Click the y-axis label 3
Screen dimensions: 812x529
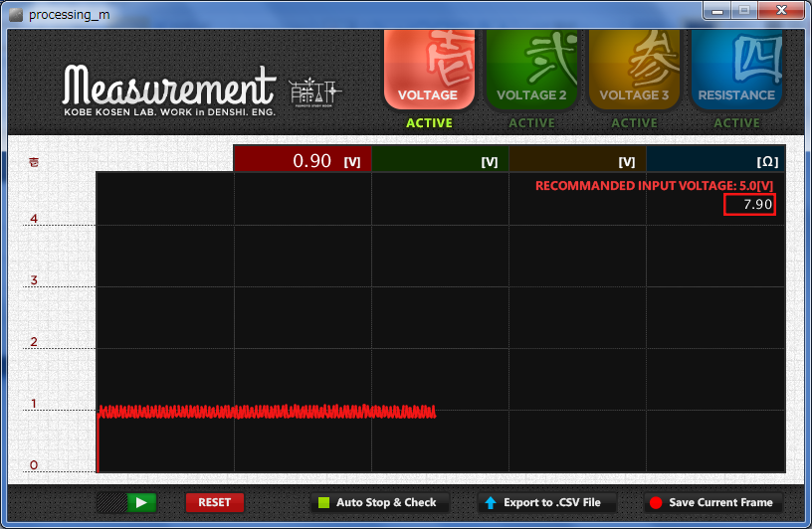(x=34, y=280)
